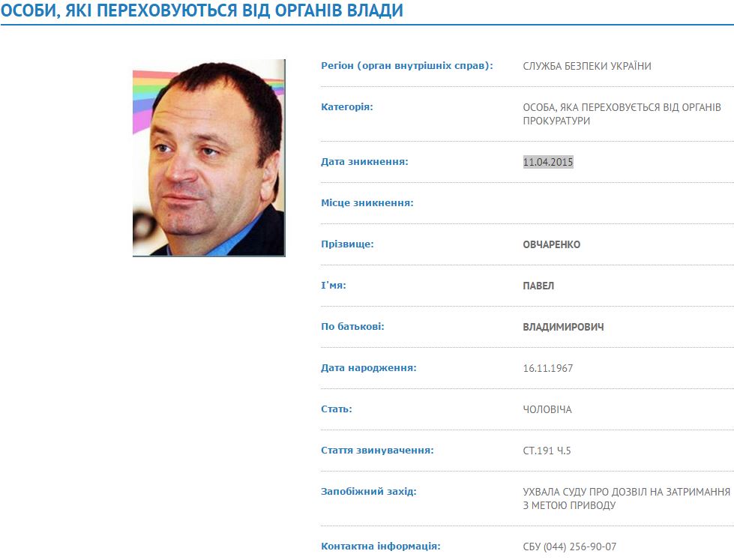The height and width of the screenshot is (560, 734).
Task: Click the highlighted date 11.04.2015
Action: pos(548,162)
